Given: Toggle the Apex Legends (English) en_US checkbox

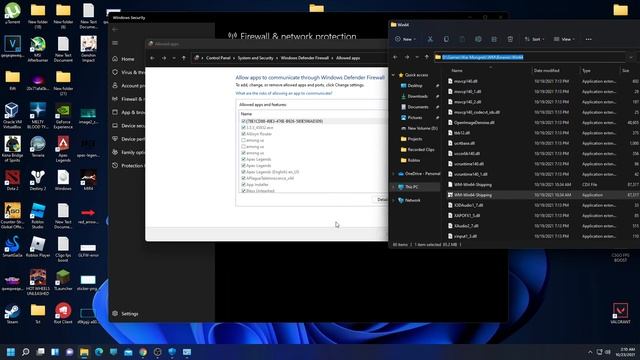Looking at the screenshot, I should (x=244, y=172).
